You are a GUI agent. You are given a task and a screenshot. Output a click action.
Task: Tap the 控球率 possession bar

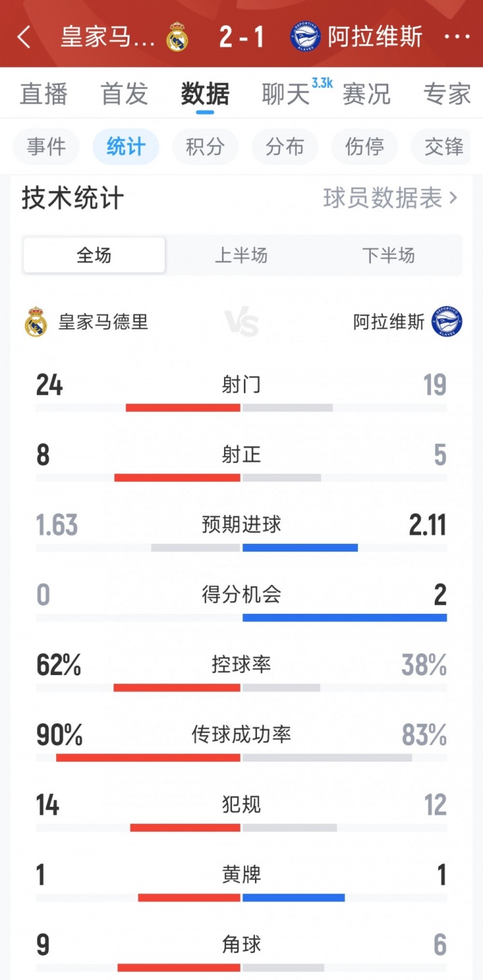coord(241,687)
